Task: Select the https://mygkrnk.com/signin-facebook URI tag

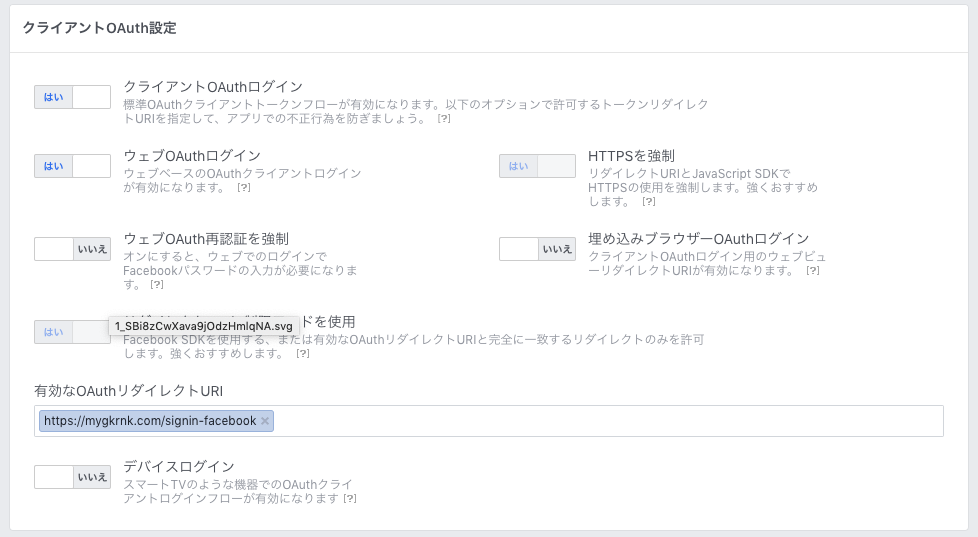Action: coord(150,421)
